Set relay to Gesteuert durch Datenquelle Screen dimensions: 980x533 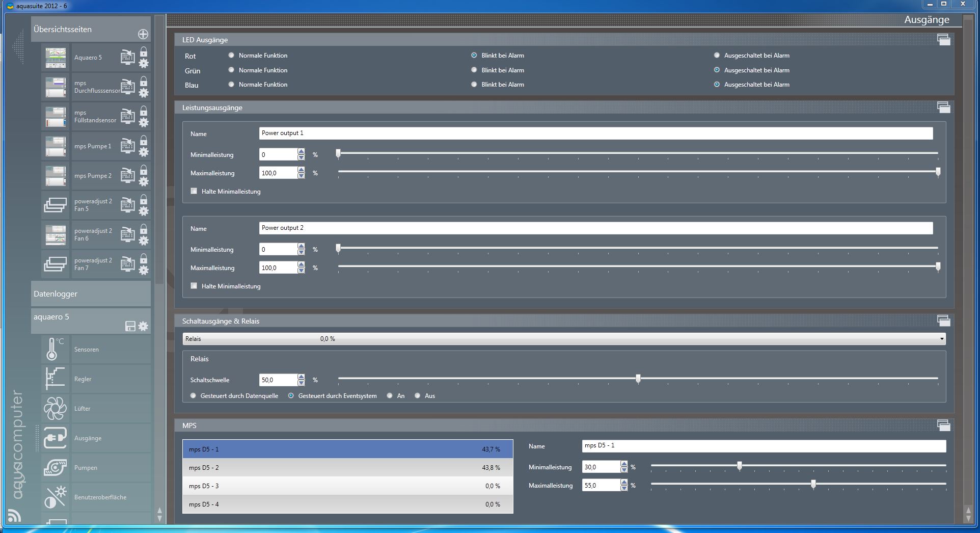click(x=193, y=395)
